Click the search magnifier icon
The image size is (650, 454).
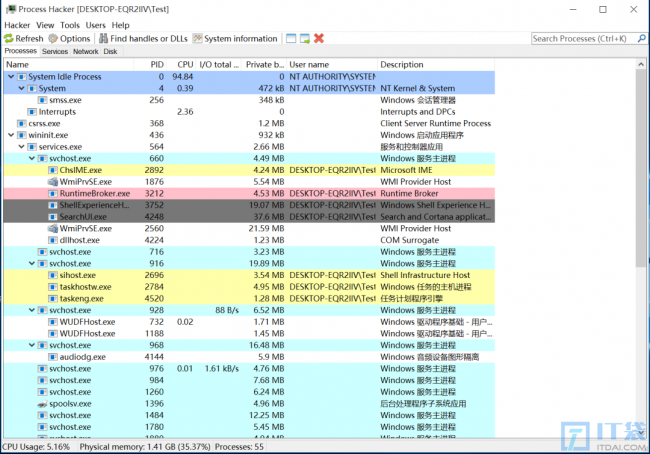(642, 39)
